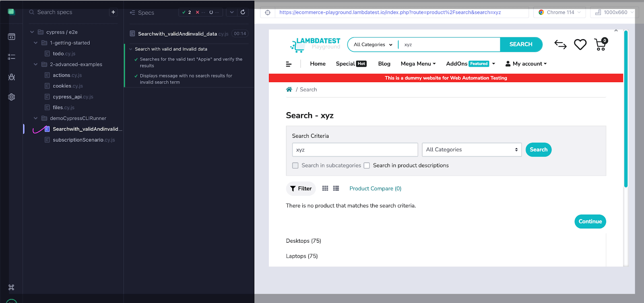This screenshot has width=644, height=303.
Task: Rerun tests with the reload icon
Action: pyautogui.click(x=243, y=12)
